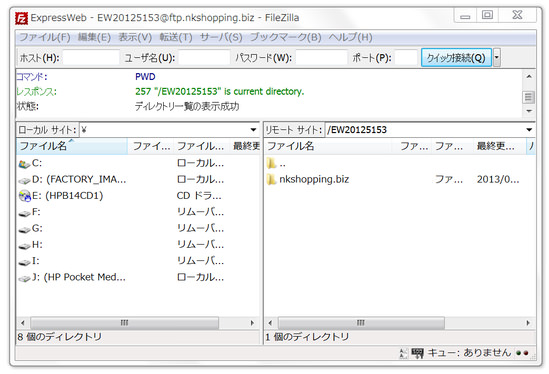Select the G: removable drive icon
Viewport: 549px width, 374px height.
click(x=24, y=229)
